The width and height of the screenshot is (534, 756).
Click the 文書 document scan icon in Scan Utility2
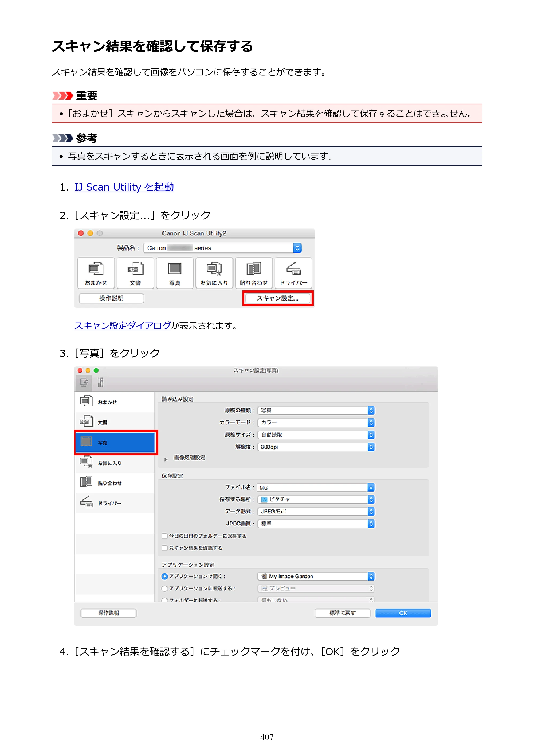(x=135, y=273)
